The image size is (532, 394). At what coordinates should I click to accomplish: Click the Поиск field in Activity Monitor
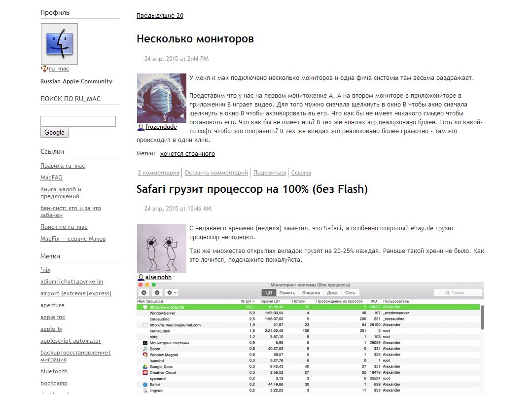[x=458, y=292]
